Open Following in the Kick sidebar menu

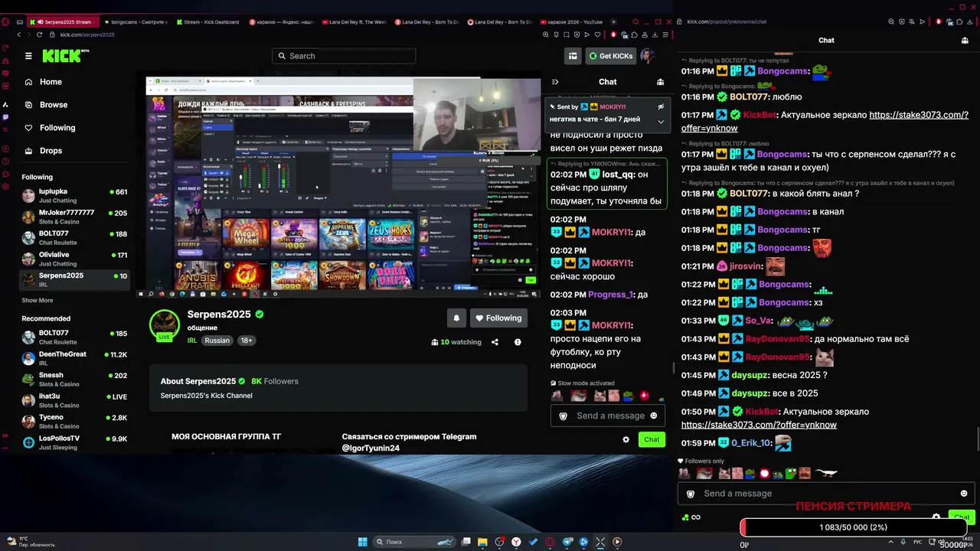[x=57, y=128]
